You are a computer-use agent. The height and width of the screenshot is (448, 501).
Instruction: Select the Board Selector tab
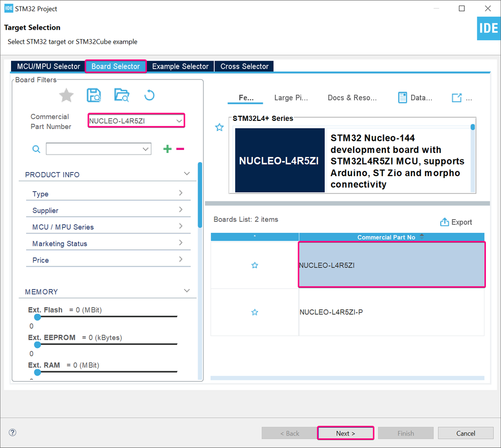click(x=116, y=66)
